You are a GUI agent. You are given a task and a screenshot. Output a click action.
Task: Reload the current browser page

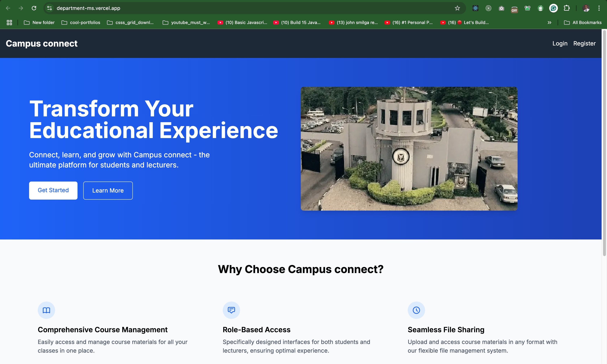tap(34, 8)
